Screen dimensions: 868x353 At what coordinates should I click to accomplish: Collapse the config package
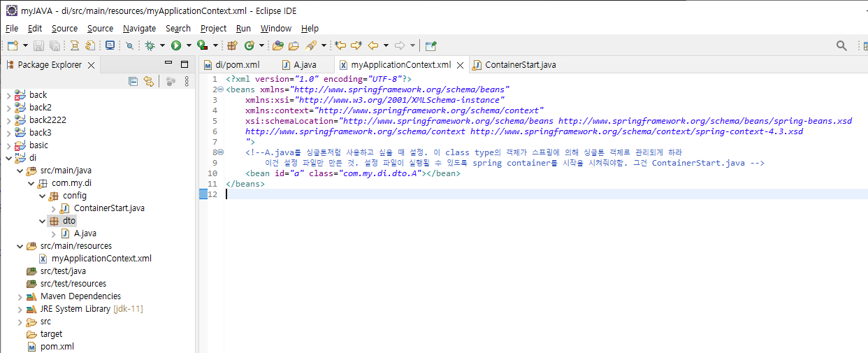pyautogui.click(x=42, y=196)
